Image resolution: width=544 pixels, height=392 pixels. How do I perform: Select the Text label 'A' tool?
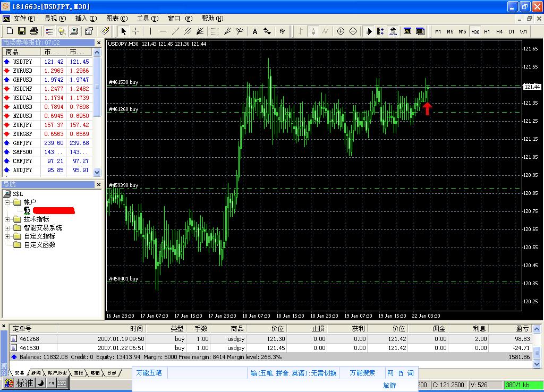255,31
